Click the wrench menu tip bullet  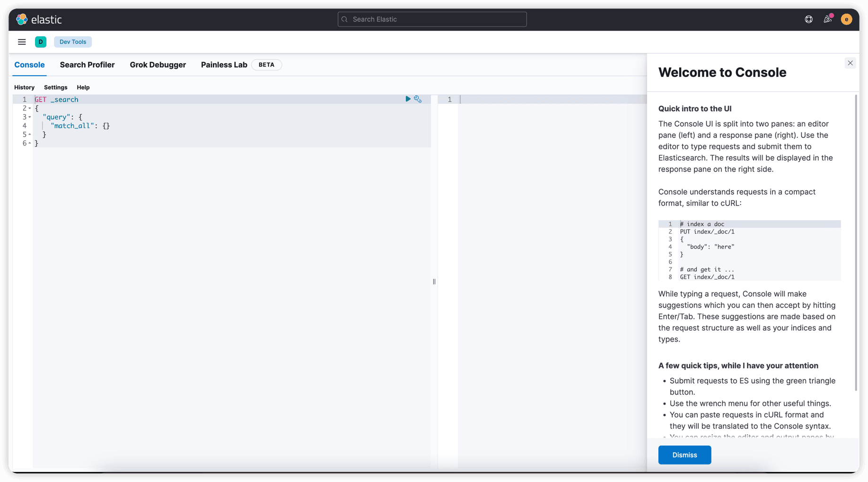tap(750, 404)
